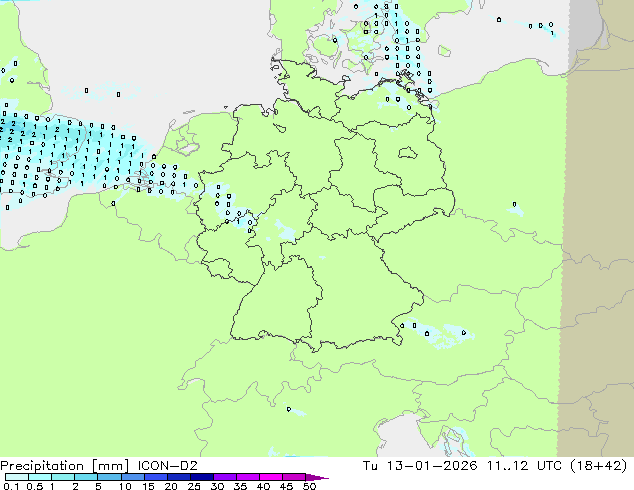
Task: Click the '11..12' time range text
Action: click(x=507, y=465)
